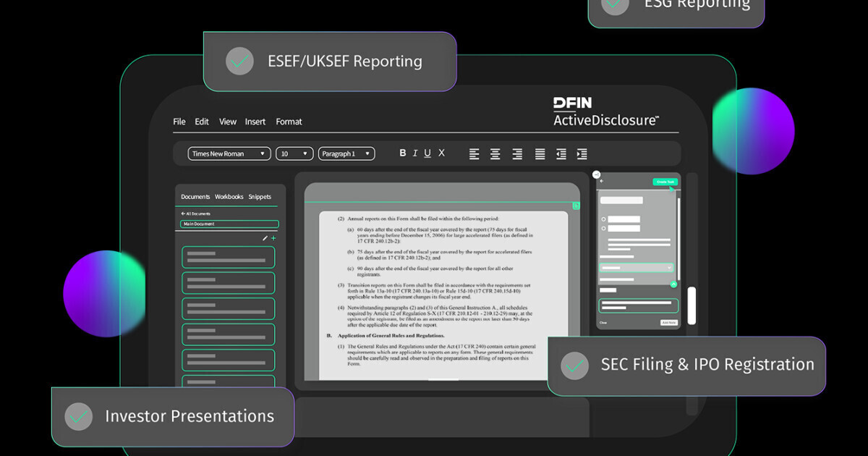Toggle bold formatting
The image size is (868, 456).
point(403,153)
